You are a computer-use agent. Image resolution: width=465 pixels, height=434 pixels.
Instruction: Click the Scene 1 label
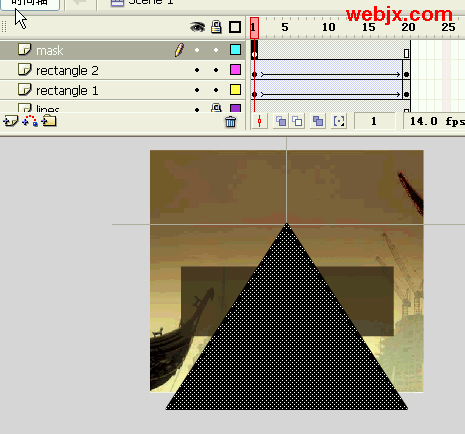click(x=151, y=2)
